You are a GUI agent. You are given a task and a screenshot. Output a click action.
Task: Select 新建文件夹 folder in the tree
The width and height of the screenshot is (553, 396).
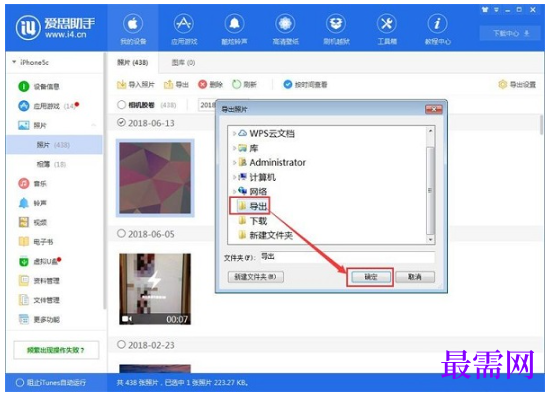click(x=265, y=235)
